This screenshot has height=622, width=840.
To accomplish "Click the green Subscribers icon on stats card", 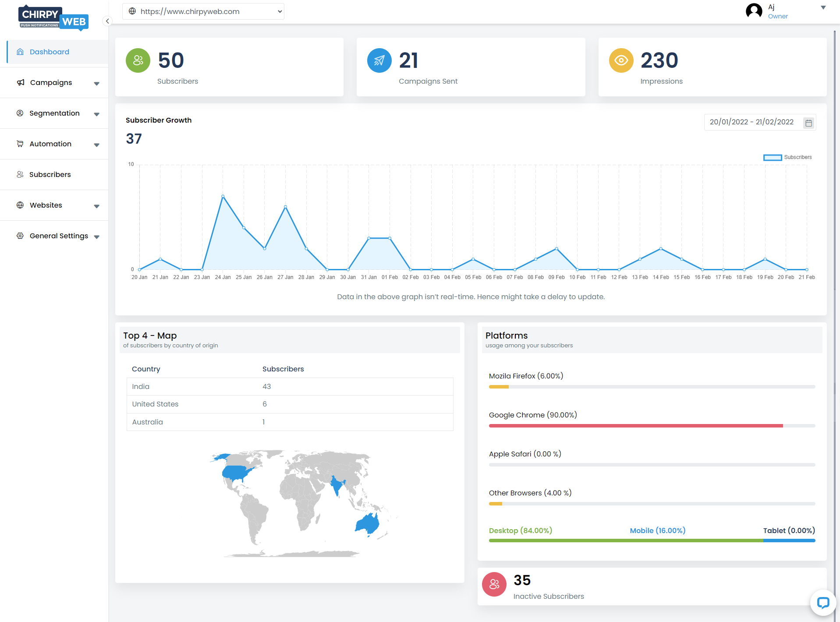I will 138,60.
